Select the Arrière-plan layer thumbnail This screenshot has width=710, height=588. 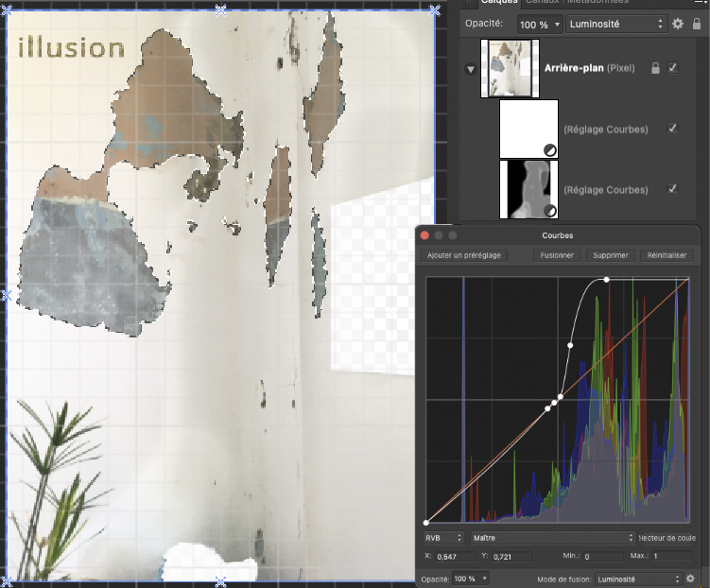[x=510, y=68]
